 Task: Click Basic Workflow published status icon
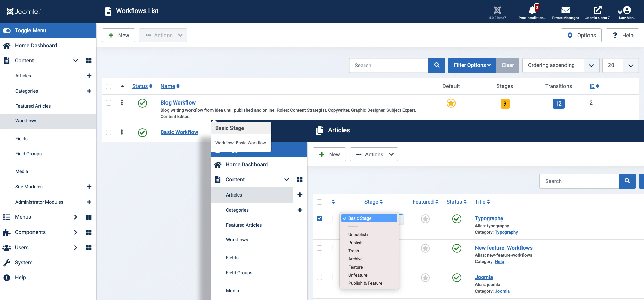click(x=142, y=133)
